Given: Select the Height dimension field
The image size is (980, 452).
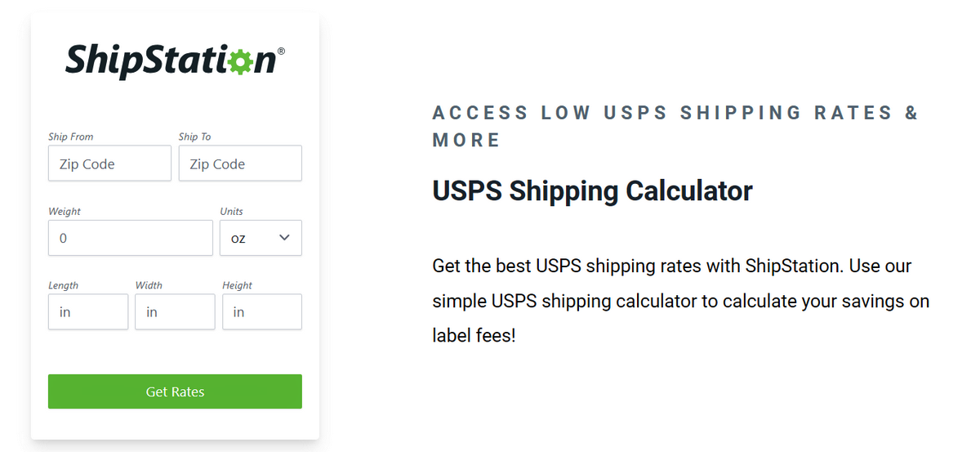Looking at the screenshot, I should click(x=262, y=312).
